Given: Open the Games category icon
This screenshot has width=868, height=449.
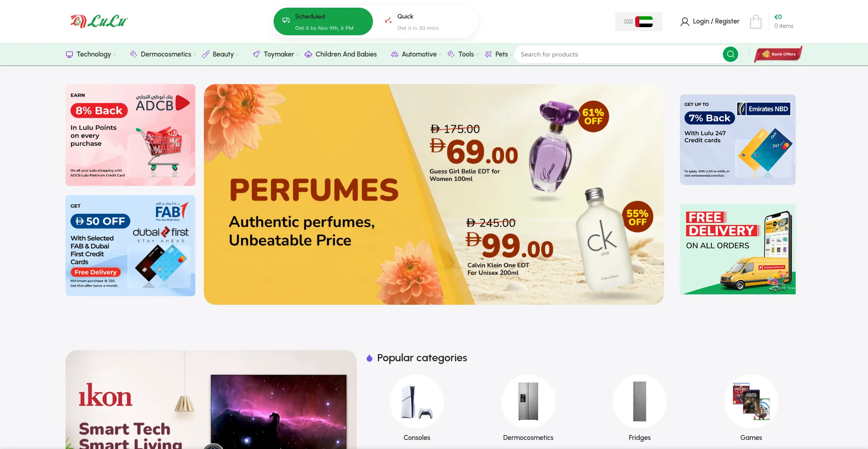Looking at the screenshot, I should [751, 402].
